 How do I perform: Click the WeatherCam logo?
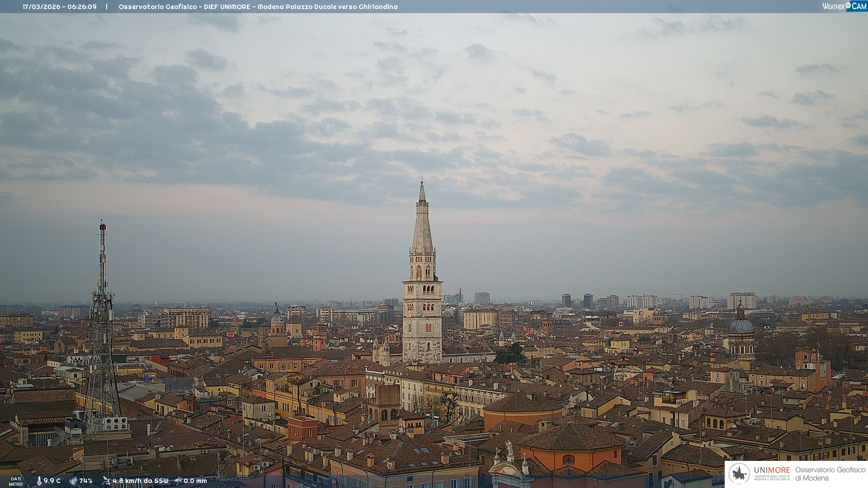point(844,6)
